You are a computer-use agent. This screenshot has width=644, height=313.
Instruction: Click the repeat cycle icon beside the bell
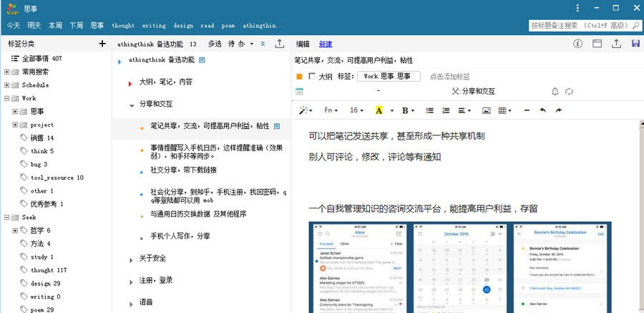coord(570,92)
